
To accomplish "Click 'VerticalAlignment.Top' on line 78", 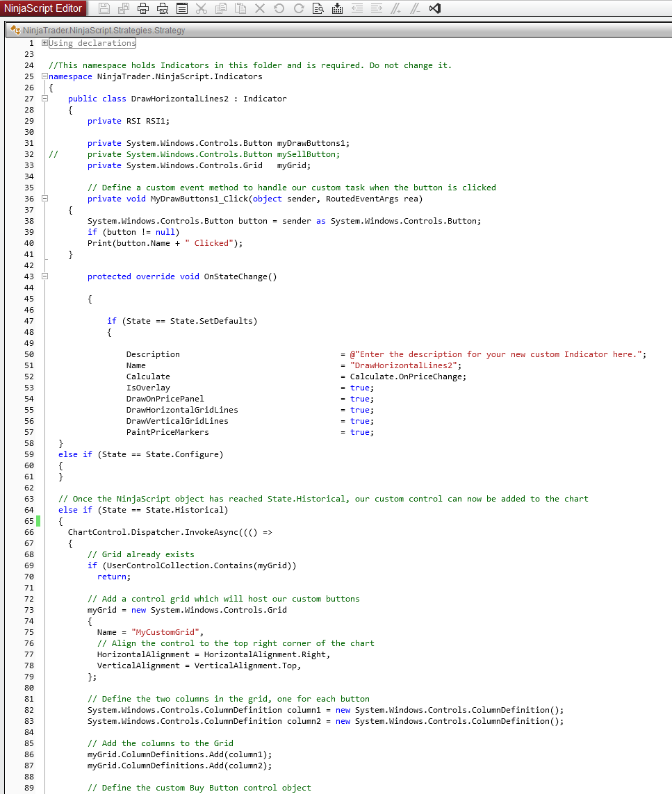I will pyautogui.click(x=245, y=666).
